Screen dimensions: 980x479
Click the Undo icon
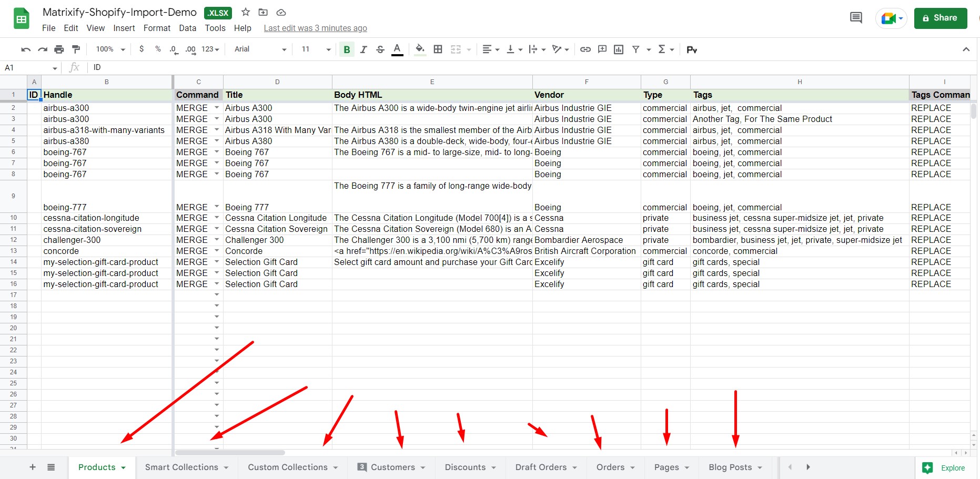pos(26,49)
